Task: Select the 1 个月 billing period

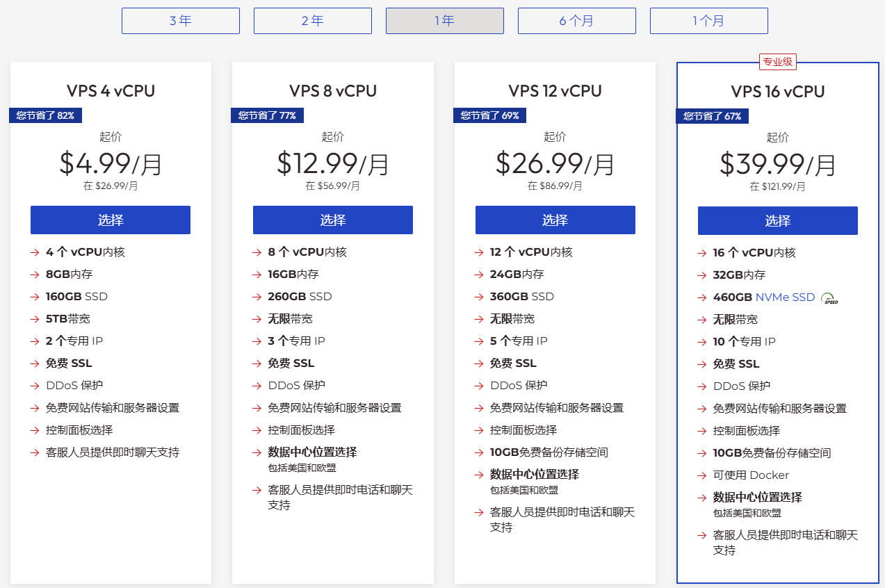Action: (x=708, y=20)
